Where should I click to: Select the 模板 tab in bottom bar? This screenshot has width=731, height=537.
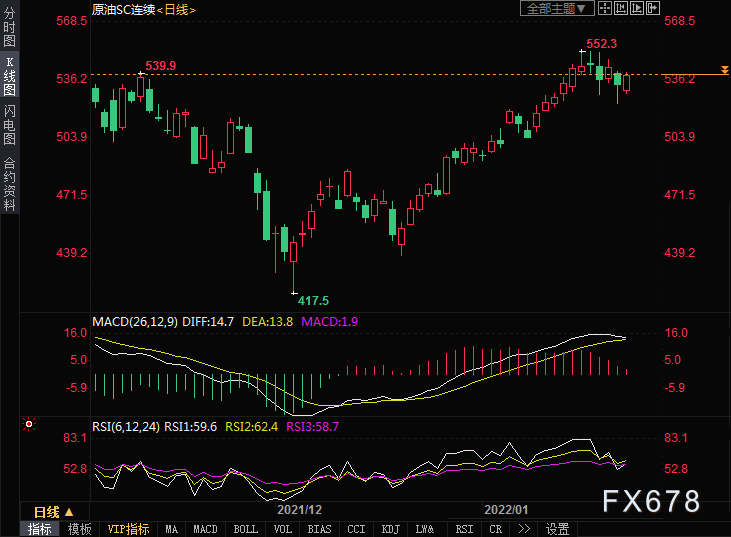click(80, 529)
